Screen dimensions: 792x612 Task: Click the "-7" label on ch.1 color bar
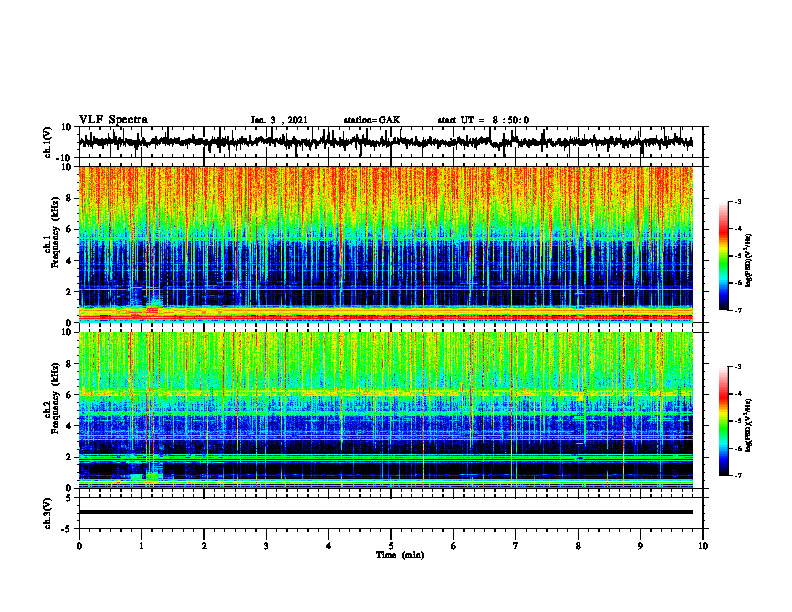[x=738, y=310]
